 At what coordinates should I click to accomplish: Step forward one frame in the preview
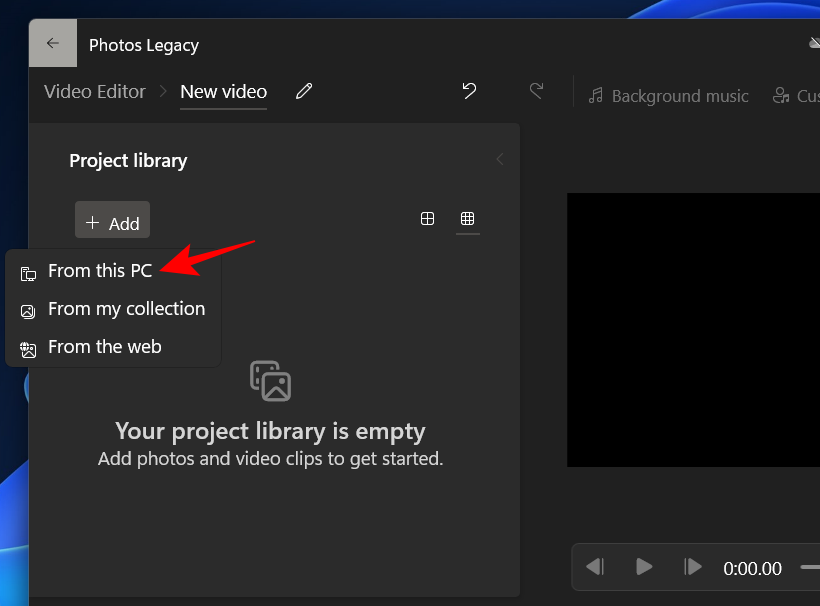click(x=693, y=567)
